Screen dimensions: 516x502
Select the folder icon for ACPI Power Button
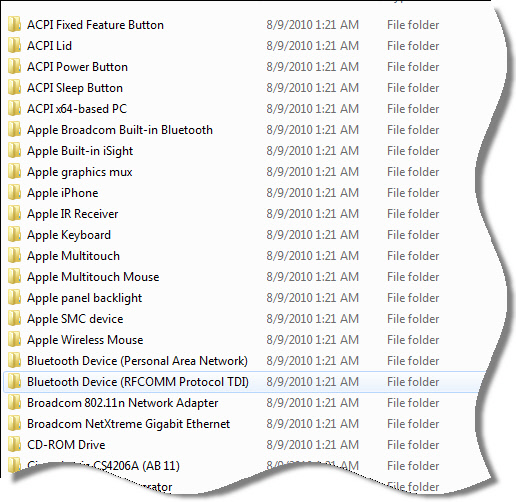click(14, 67)
